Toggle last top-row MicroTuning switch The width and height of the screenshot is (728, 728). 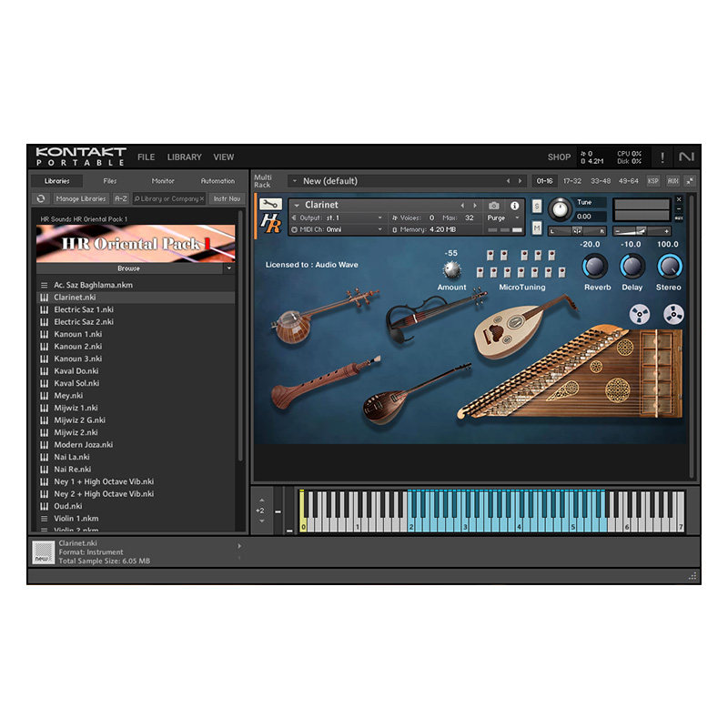[x=551, y=255]
